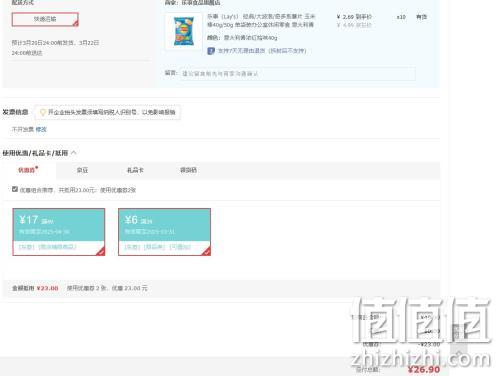Select the 快递运输 delivery method
This screenshot has height=376, width=500.
(x=45, y=19)
